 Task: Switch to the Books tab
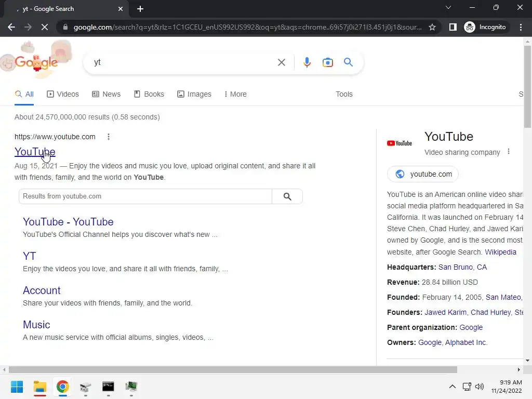coord(149,95)
